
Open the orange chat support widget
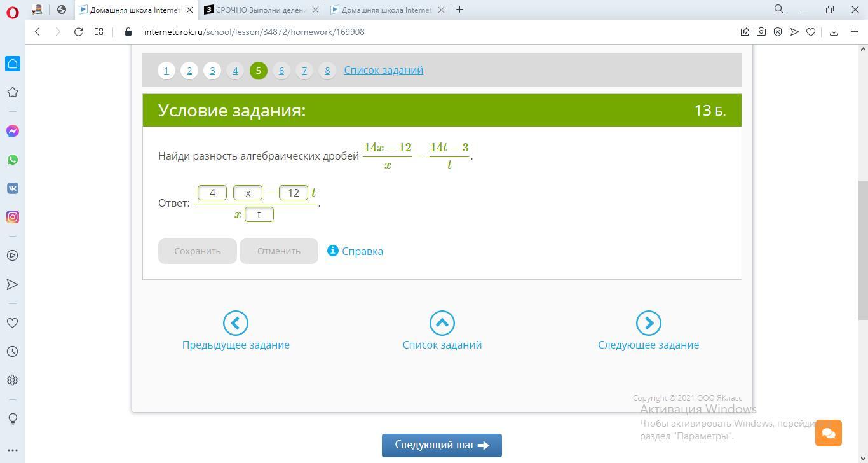828,433
